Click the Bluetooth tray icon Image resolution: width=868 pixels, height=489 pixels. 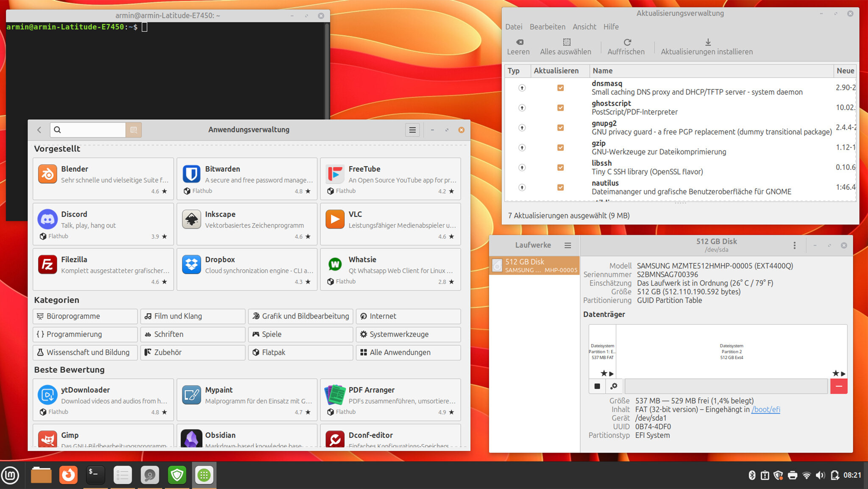click(752, 475)
